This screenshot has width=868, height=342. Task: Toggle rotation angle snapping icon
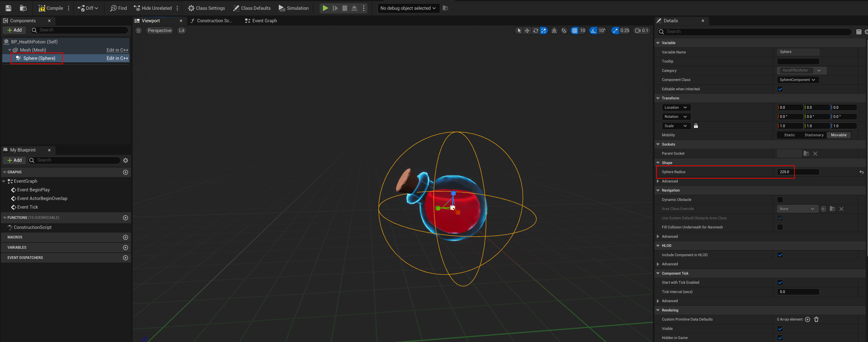point(593,30)
